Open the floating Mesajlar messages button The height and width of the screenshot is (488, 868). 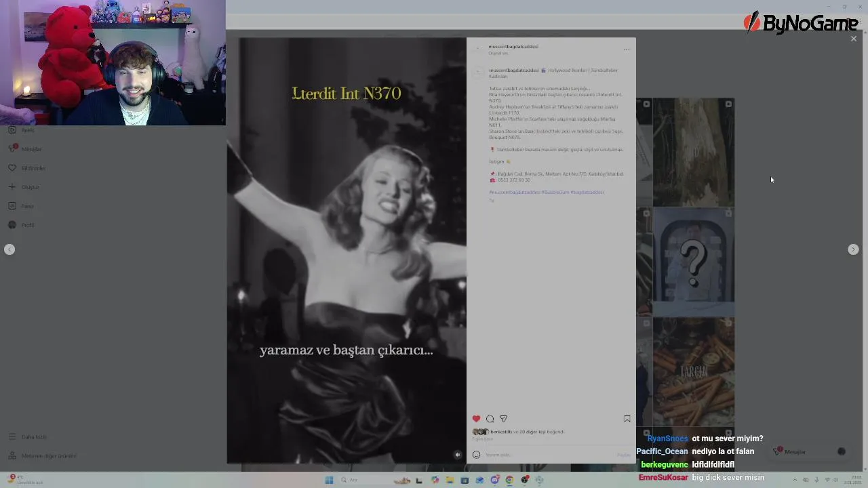tap(810, 451)
